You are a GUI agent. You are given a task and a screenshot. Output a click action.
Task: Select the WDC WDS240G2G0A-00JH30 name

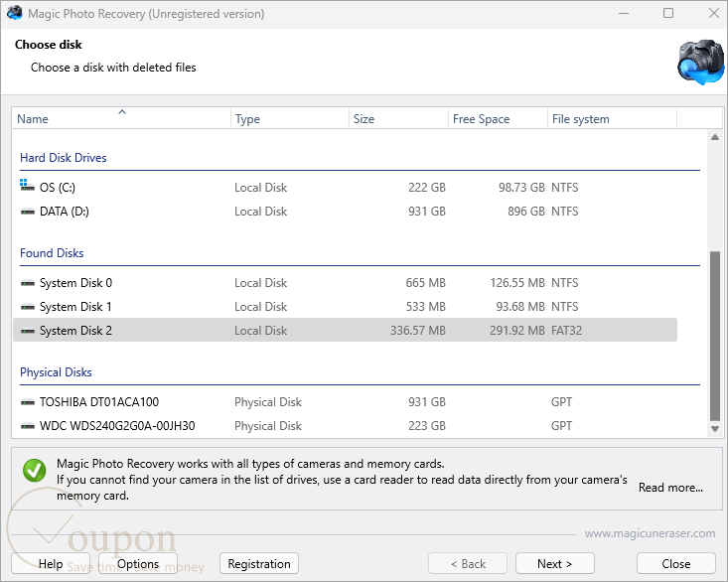tap(117, 426)
